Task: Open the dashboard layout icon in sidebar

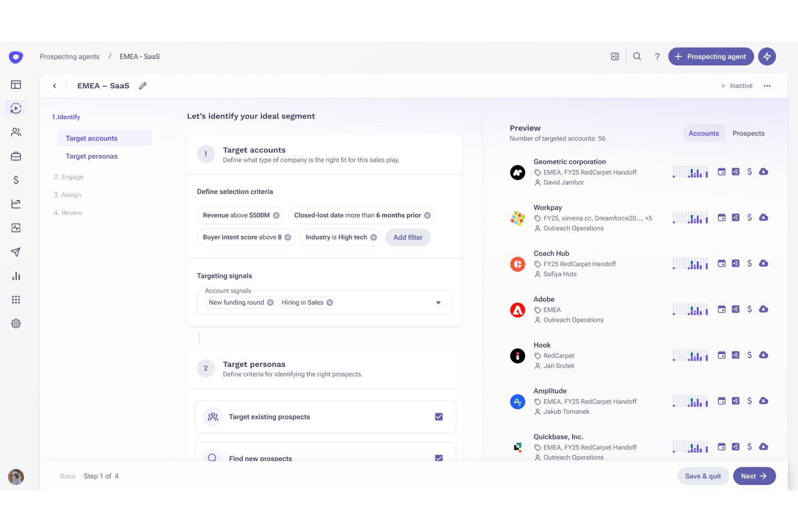Action: [x=16, y=85]
